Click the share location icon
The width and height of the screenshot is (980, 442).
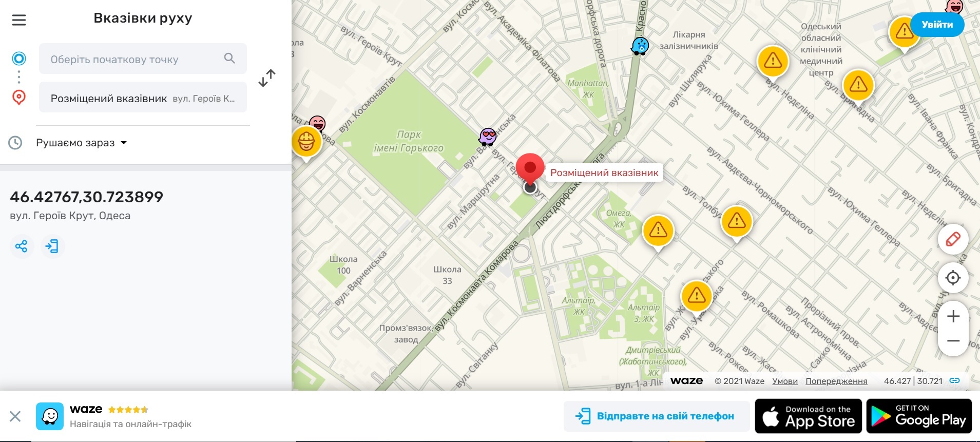pyautogui.click(x=22, y=246)
